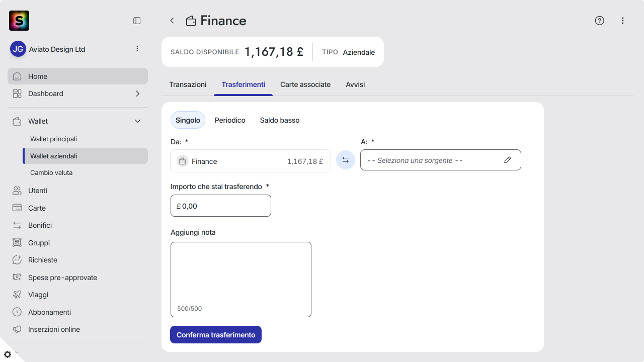The width and height of the screenshot is (644, 362).
Task: Click the Spese pre-approvate icon
Action: pyautogui.click(x=17, y=277)
